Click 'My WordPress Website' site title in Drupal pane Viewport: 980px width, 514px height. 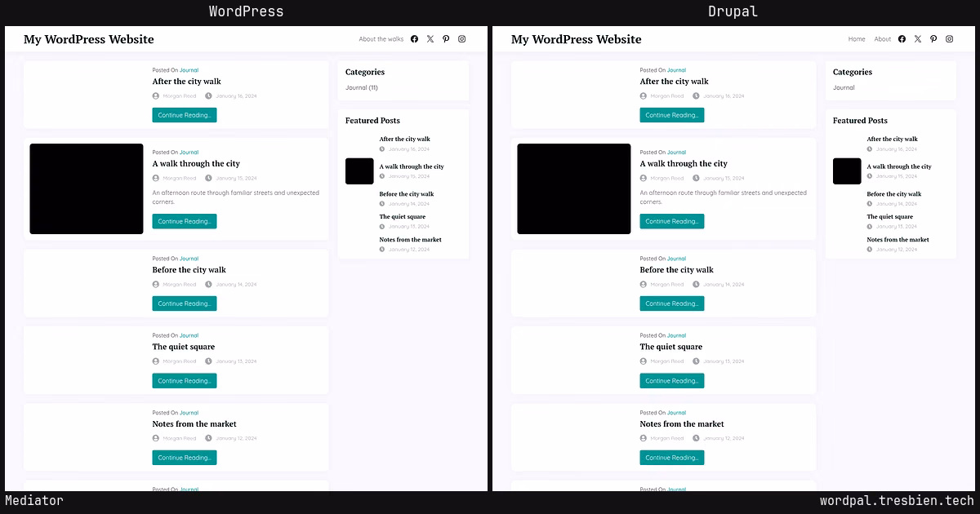pos(577,39)
